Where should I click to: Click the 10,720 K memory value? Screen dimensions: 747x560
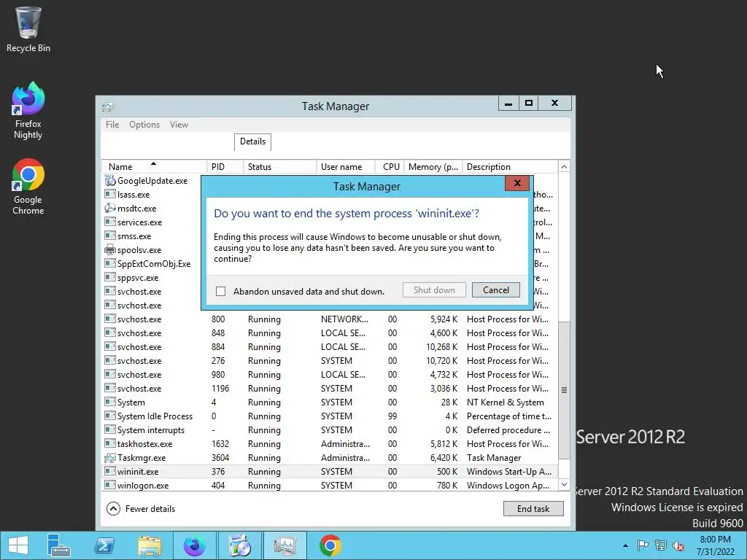[441, 360]
